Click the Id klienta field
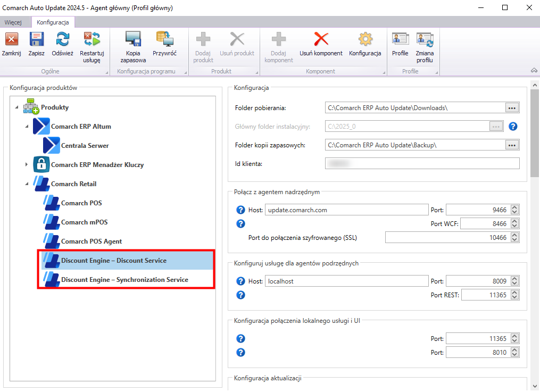 [x=422, y=163]
